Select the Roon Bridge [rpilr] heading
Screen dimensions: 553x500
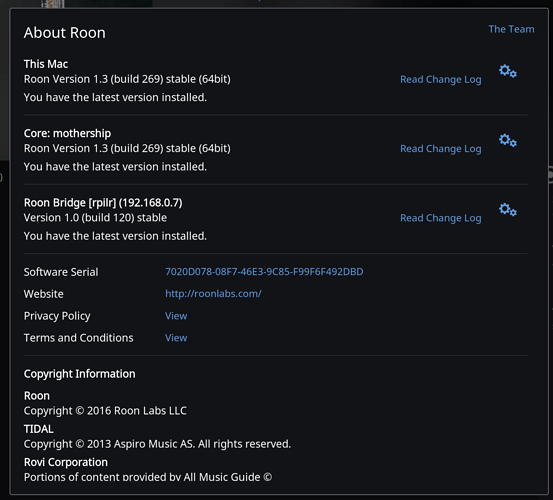tap(103, 203)
